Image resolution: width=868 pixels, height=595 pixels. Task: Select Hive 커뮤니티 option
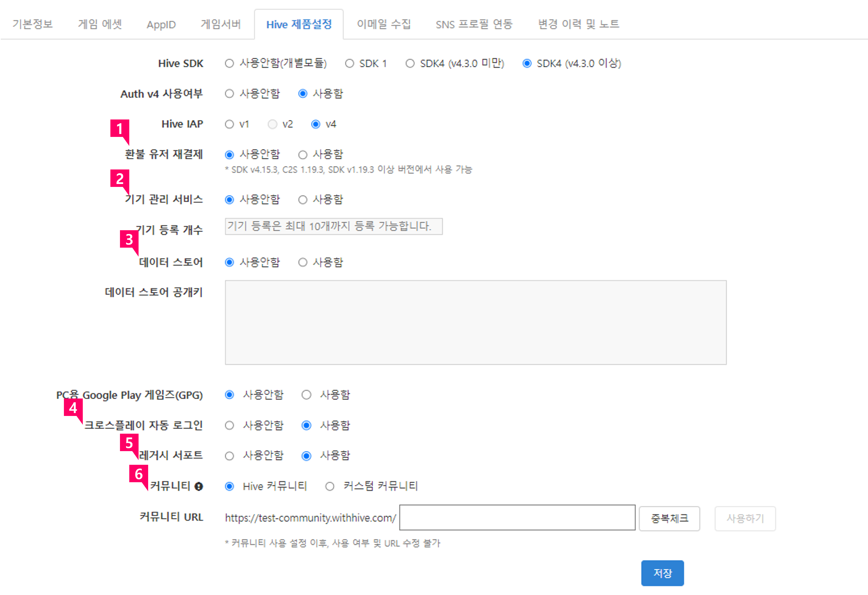pyautogui.click(x=229, y=487)
